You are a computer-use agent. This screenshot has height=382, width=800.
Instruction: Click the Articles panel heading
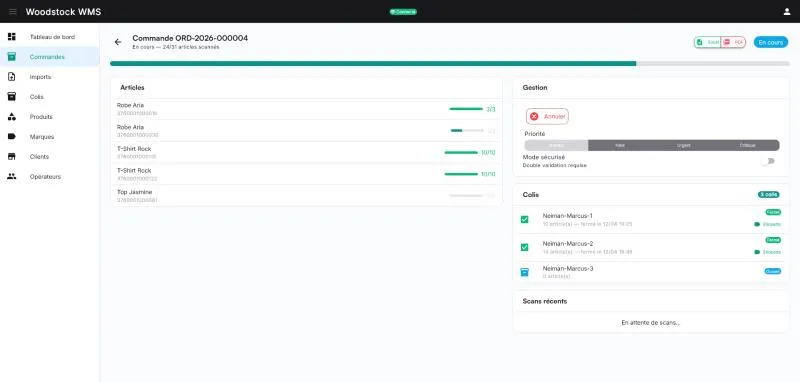tap(132, 88)
